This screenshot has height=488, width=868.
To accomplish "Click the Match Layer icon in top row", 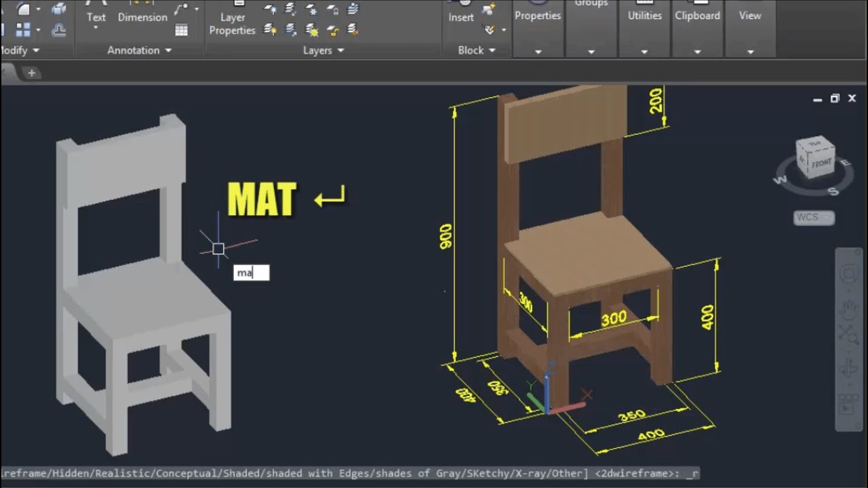I will tap(353, 9).
